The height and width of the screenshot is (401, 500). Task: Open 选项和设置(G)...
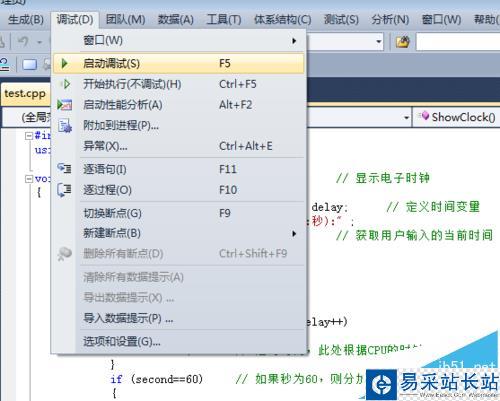coord(179,341)
